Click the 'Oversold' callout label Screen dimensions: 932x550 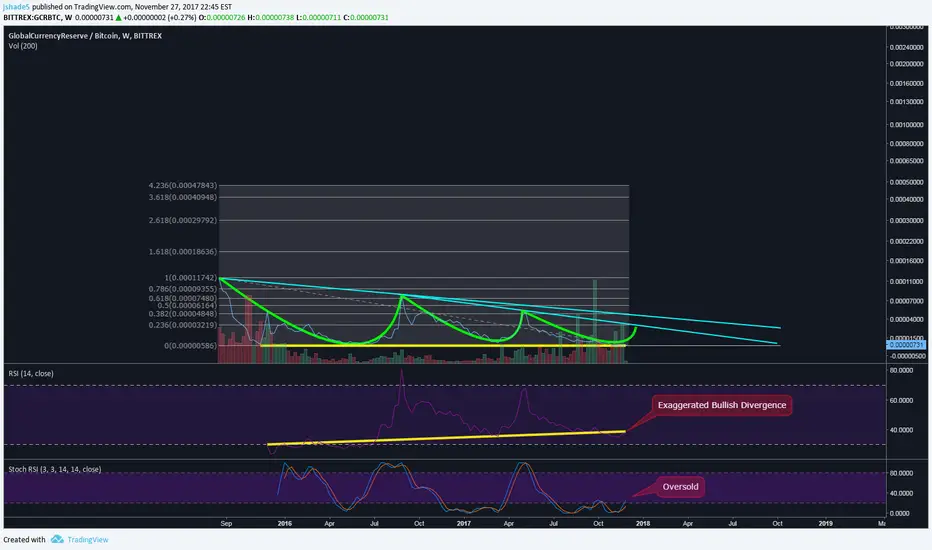click(680, 487)
